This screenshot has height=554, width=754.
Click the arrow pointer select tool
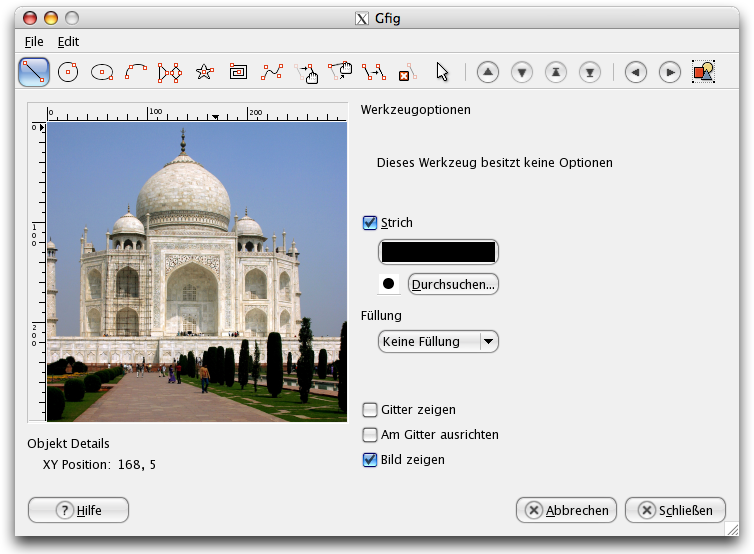point(442,72)
